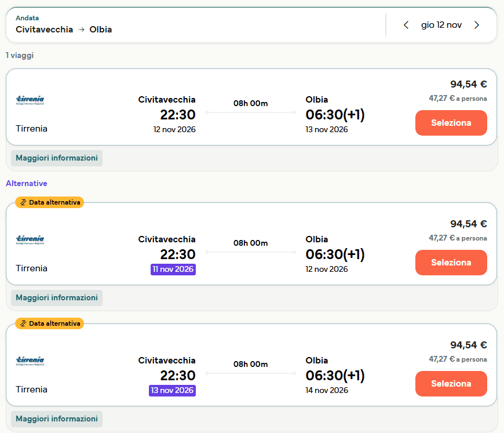Go to next day with right chevron
The width and height of the screenshot is (504, 433).
(477, 25)
